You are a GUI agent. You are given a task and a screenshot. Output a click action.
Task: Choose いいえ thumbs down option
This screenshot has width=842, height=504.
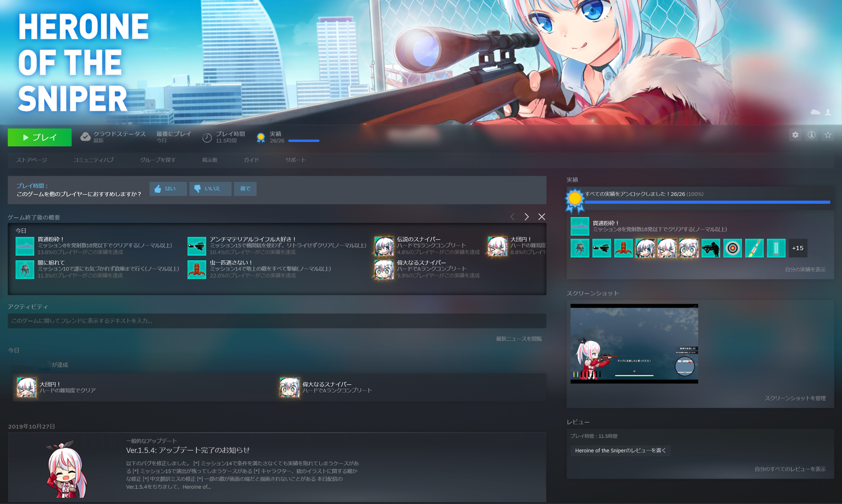210,189
